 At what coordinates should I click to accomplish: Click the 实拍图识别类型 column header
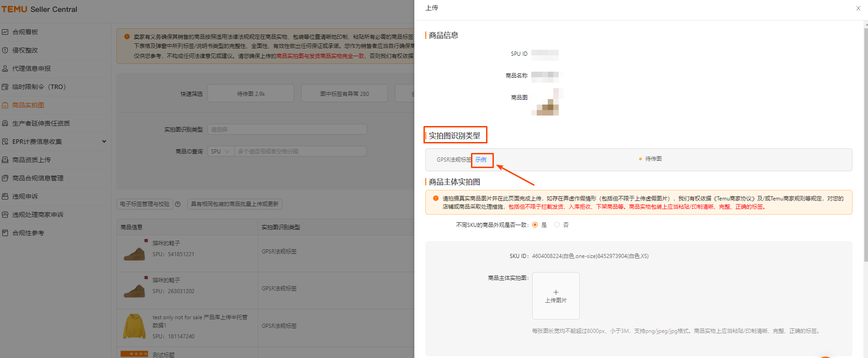(281, 227)
